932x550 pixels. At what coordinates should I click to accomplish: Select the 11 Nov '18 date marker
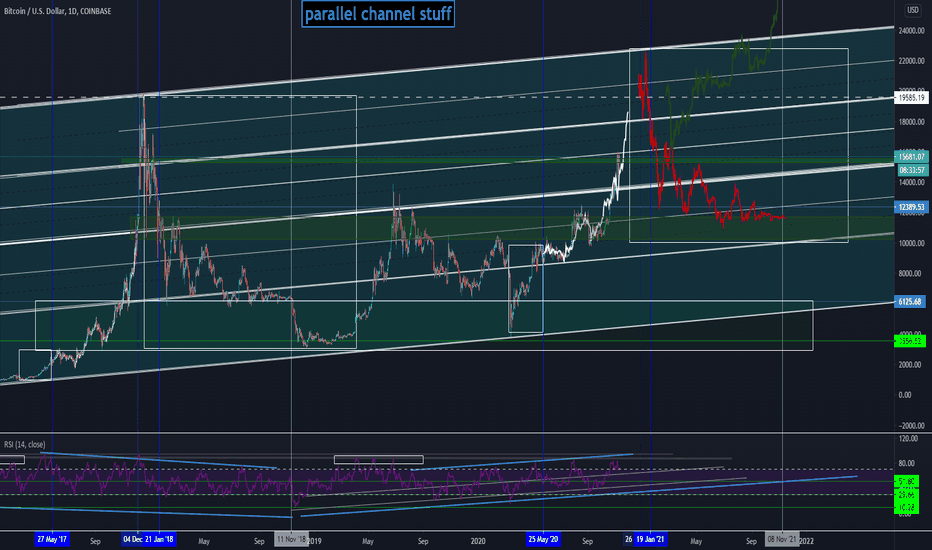coord(291,539)
